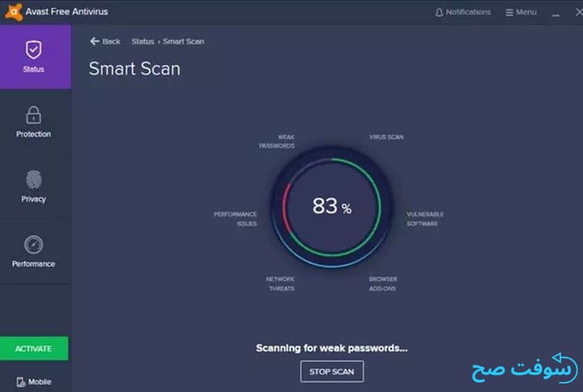Stop the running scan
Viewport: 583px width, 392px height.
coord(331,372)
